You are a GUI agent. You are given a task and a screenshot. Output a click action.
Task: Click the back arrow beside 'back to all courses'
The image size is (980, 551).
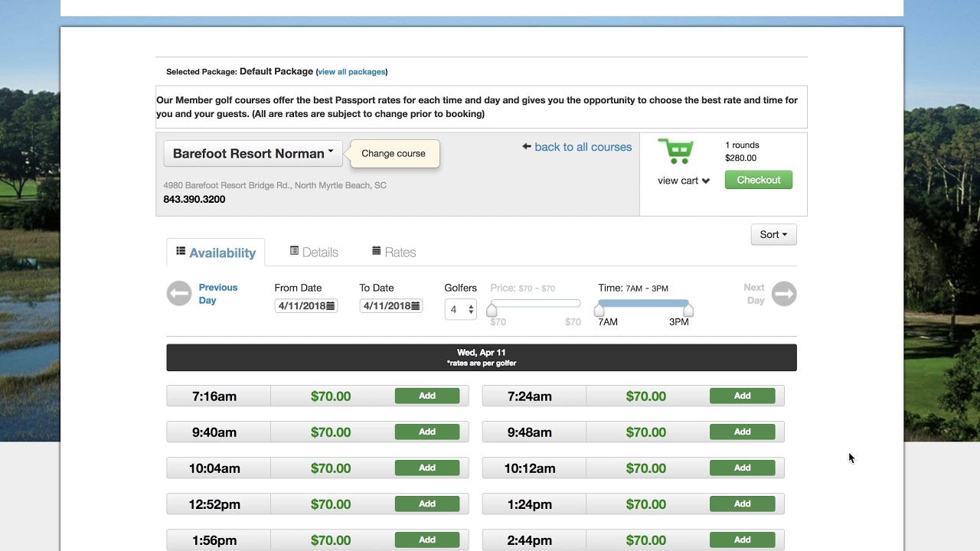click(x=527, y=146)
